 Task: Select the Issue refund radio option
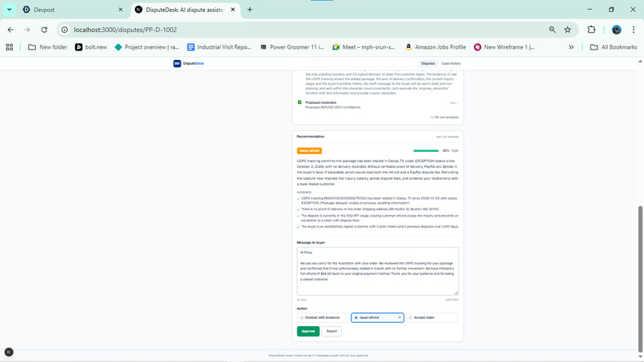click(x=377, y=317)
